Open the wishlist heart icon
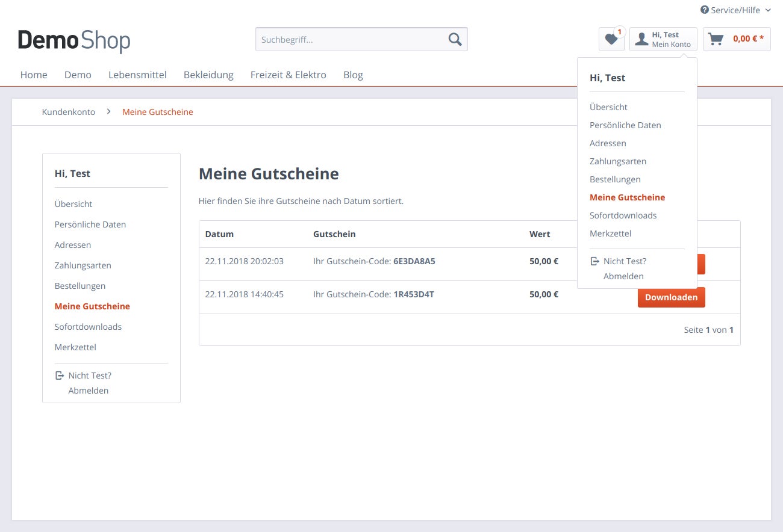Image resolution: width=783 pixels, height=532 pixels. (611, 39)
